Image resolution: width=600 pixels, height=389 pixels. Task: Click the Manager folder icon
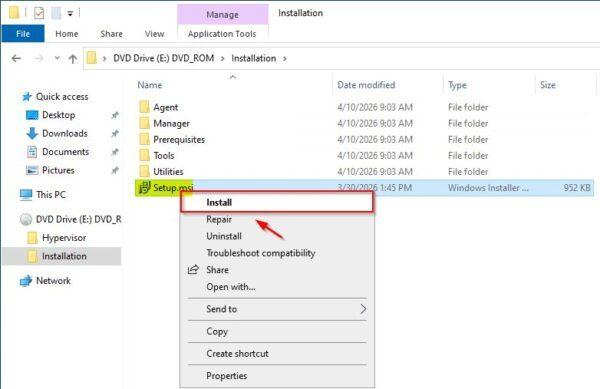(144, 123)
